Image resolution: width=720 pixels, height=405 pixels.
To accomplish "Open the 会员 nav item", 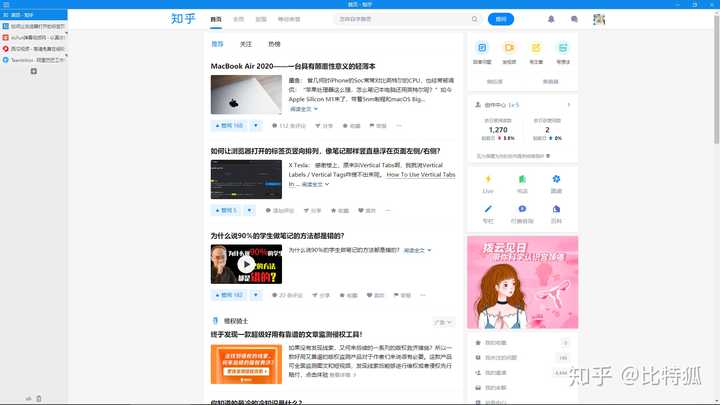I will coord(238,19).
